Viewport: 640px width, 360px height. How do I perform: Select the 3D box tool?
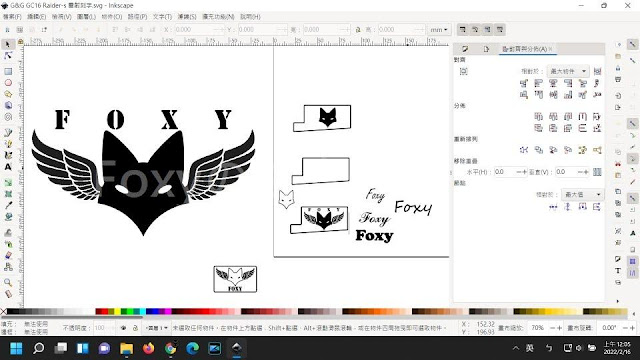click(8, 105)
